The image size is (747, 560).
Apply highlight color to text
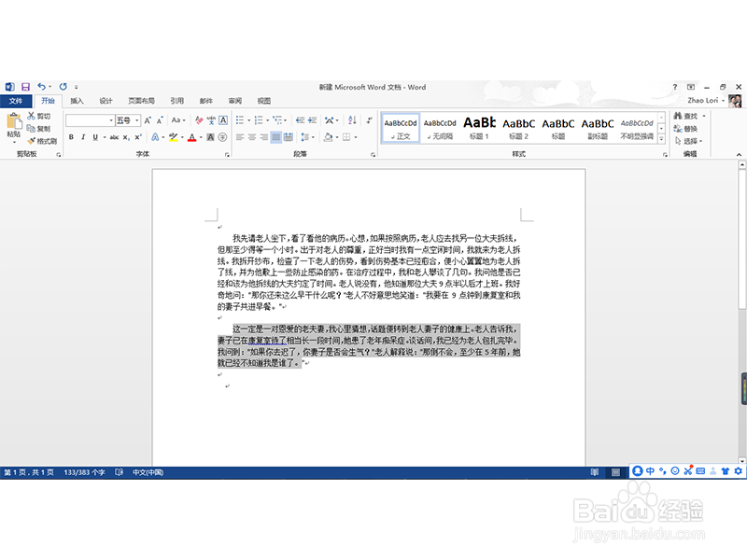tap(174, 137)
